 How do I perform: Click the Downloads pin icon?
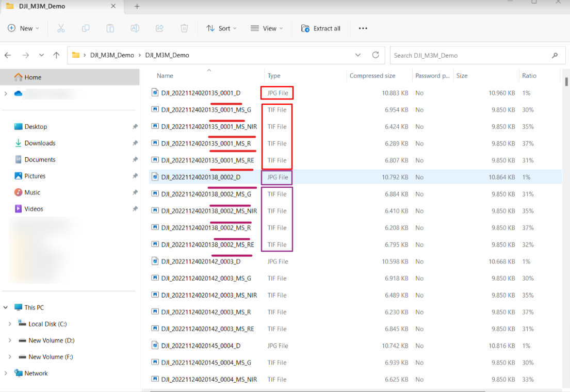[x=135, y=143]
